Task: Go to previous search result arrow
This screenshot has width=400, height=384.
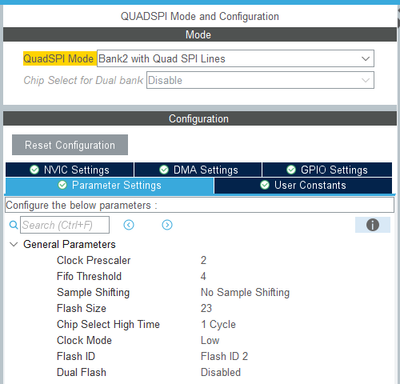Action: click(129, 225)
